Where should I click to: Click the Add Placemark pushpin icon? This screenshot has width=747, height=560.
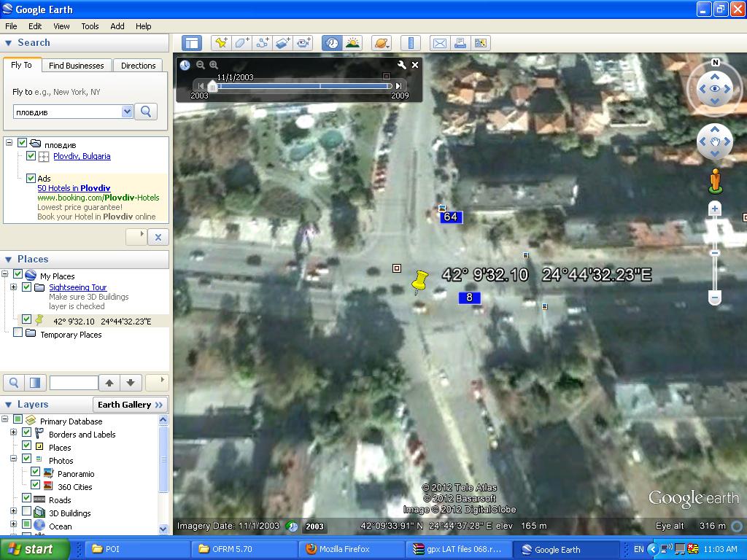221,43
